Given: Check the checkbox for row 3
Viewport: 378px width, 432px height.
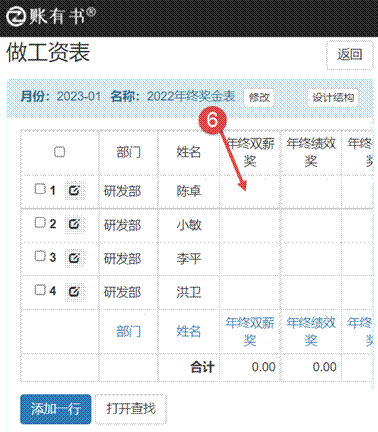Looking at the screenshot, I should pyautogui.click(x=40, y=256).
